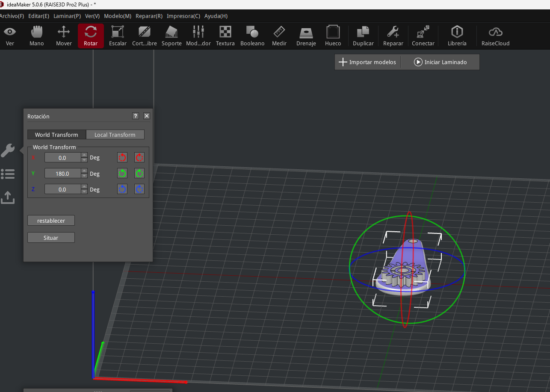This screenshot has width=550, height=392.
Task: Decrease the Z rotation value with down arrow
Action: (84, 192)
